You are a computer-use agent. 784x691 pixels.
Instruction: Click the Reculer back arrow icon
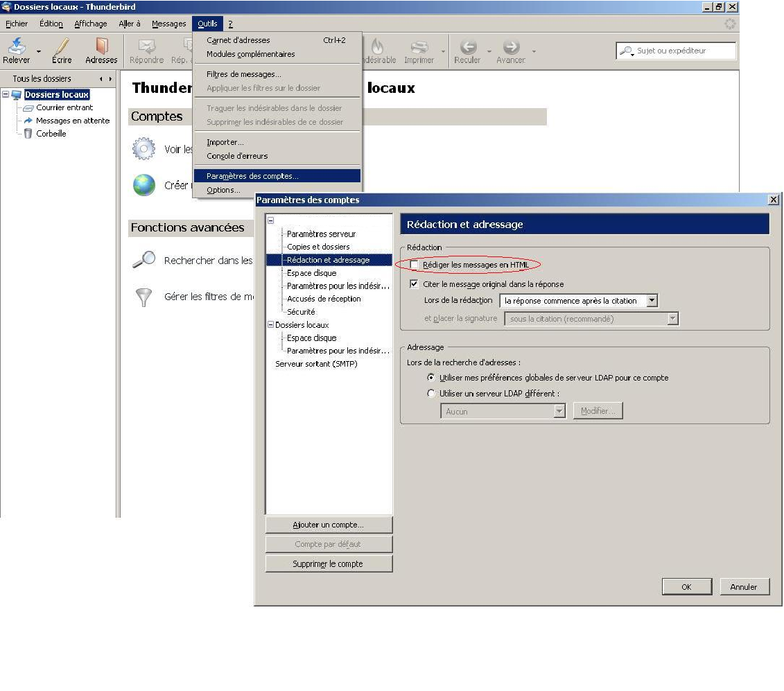[x=468, y=46]
